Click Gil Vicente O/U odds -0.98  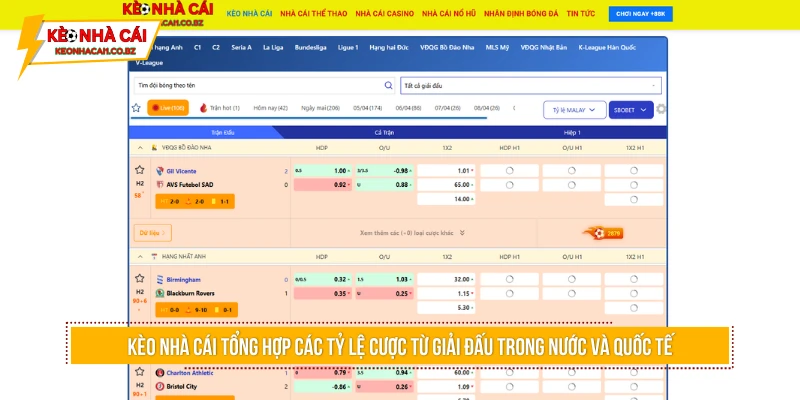385,171
